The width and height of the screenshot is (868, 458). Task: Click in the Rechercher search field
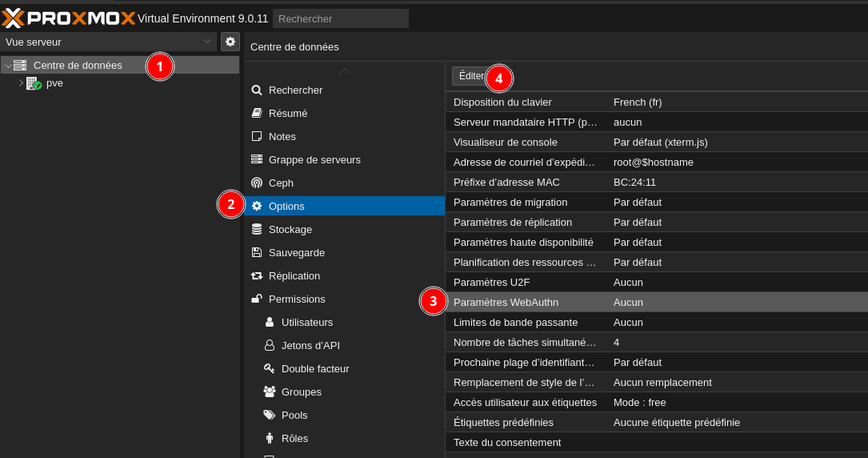340,18
